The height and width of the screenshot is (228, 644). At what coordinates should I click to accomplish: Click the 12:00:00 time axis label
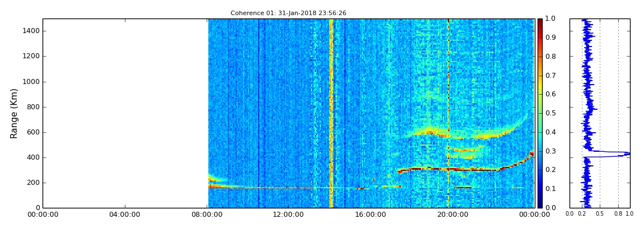pos(289,215)
